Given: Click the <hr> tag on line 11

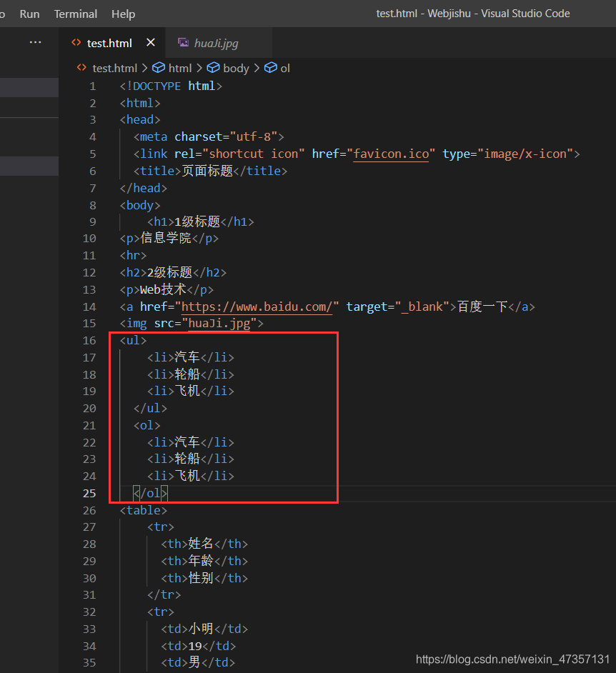Looking at the screenshot, I should (x=133, y=255).
